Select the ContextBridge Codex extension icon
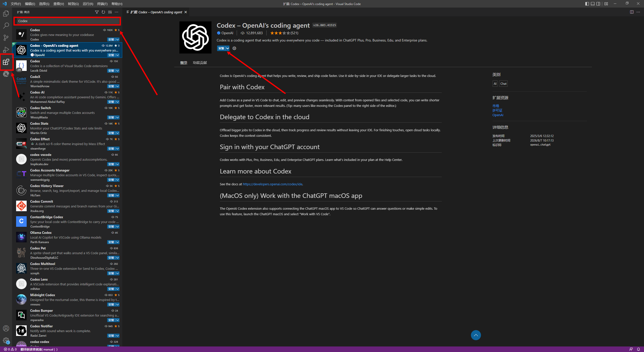Image resolution: width=644 pixels, height=352 pixels. pyautogui.click(x=21, y=222)
